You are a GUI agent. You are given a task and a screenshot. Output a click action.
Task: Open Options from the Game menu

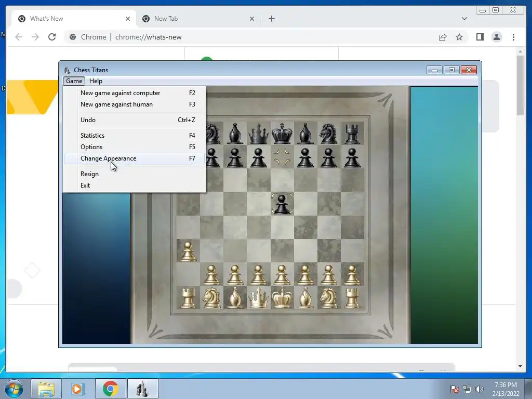click(135, 147)
